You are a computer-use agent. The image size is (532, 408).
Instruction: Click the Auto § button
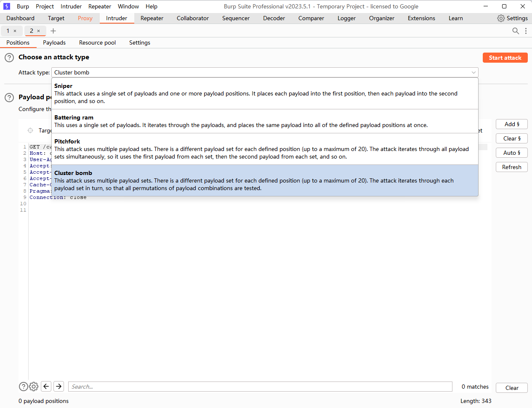[x=511, y=153]
